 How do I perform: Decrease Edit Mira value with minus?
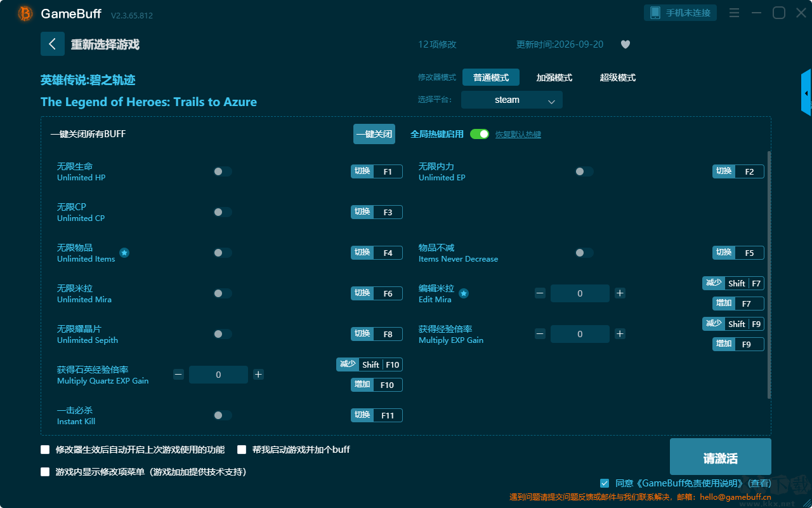540,293
